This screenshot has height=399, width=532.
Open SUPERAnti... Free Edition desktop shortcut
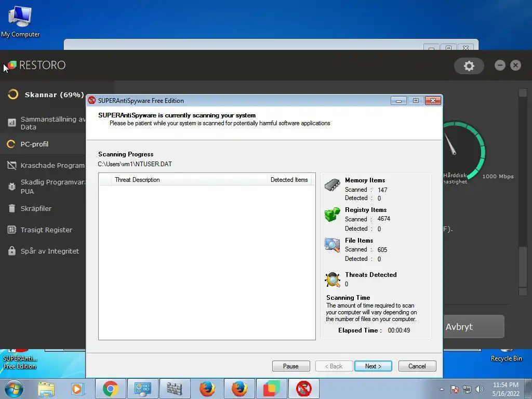pos(20,360)
